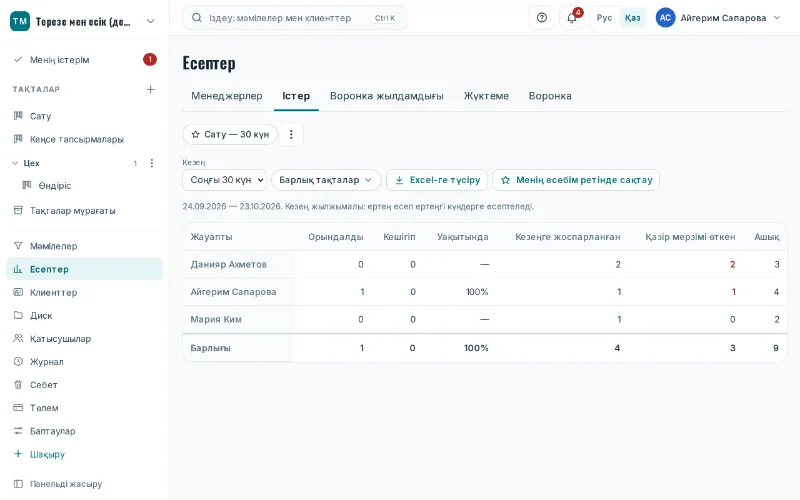Viewport: 800px width, 500px height.
Task: Open Себет trash section
Action: tap(85, 385)
